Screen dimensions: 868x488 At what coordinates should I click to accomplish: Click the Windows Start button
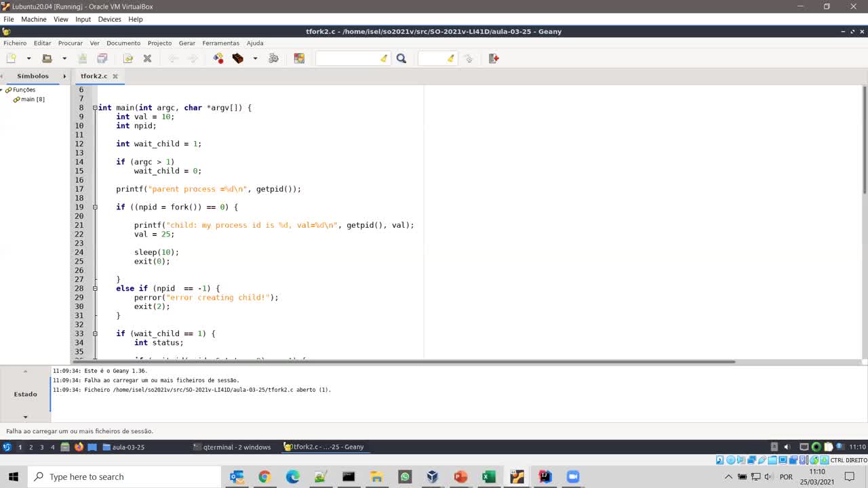click(x=14, y=476)
